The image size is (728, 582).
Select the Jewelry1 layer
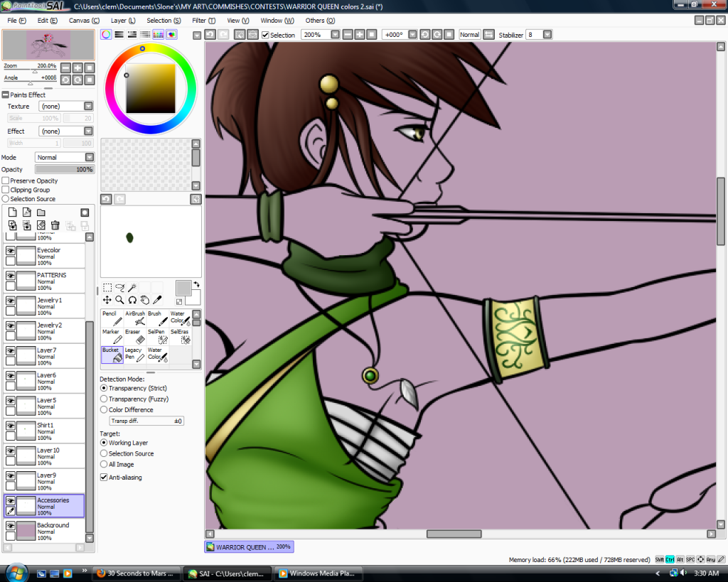pyautogui.click(x=45, y=306)
